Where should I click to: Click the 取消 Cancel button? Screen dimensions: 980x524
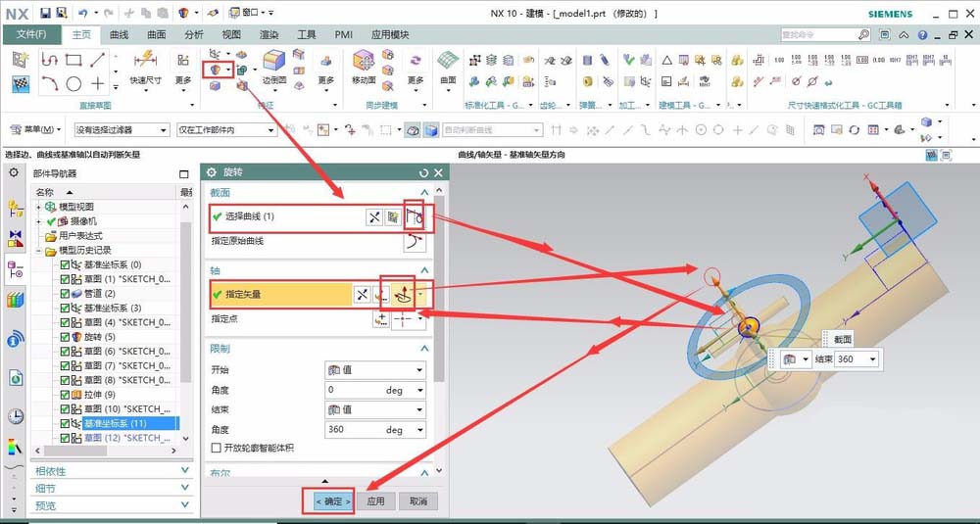pos(418,500)
